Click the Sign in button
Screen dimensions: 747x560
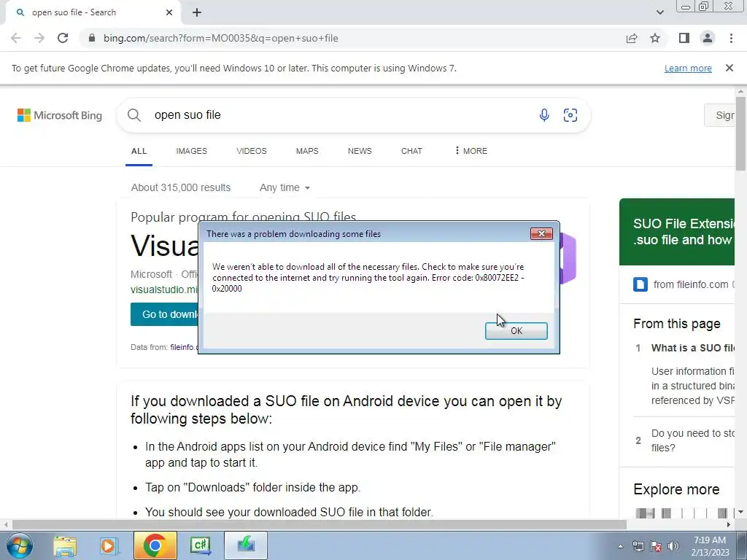(720, 115)
